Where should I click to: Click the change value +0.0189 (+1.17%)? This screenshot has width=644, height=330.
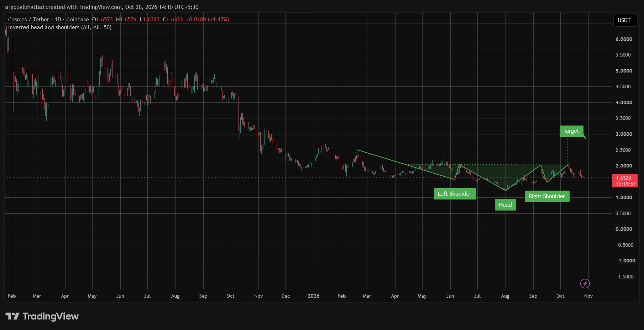(208, 20)
